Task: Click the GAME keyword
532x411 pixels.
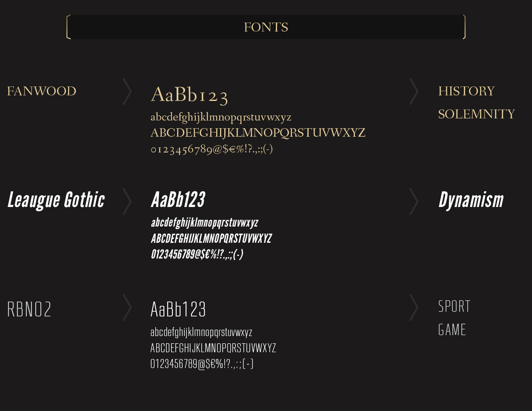Action: [452, 330]
